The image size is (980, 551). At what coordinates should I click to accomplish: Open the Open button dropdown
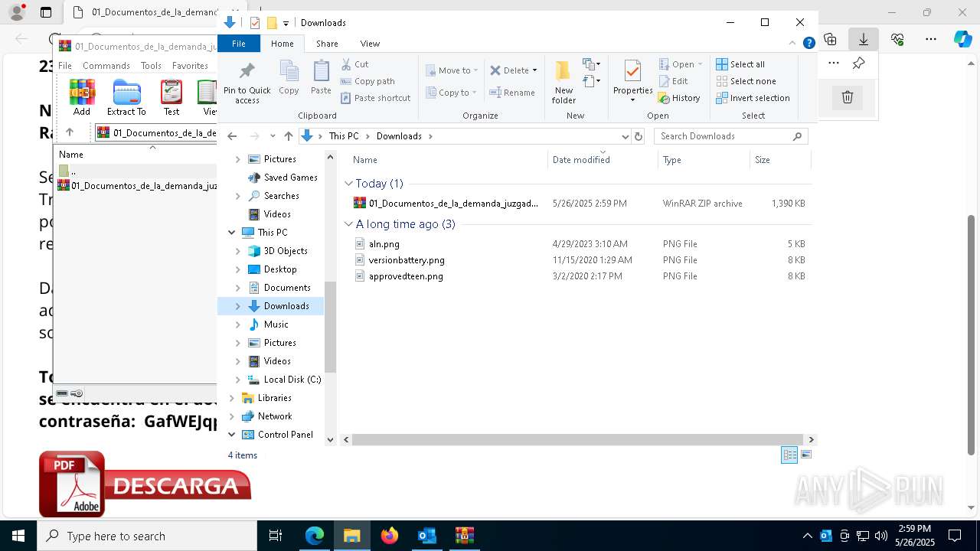700,64
